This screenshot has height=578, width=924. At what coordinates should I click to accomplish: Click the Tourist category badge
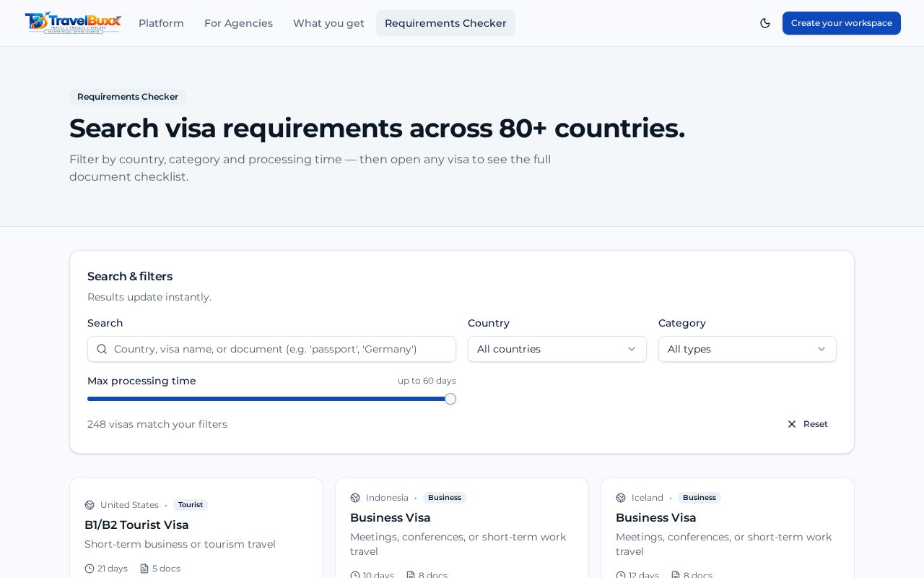point(191,505)
